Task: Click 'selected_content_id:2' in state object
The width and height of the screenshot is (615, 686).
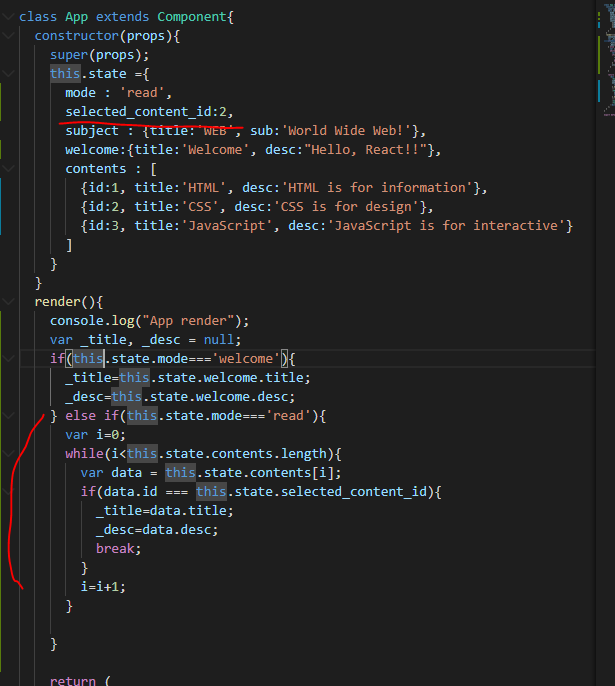Action: 147,112
